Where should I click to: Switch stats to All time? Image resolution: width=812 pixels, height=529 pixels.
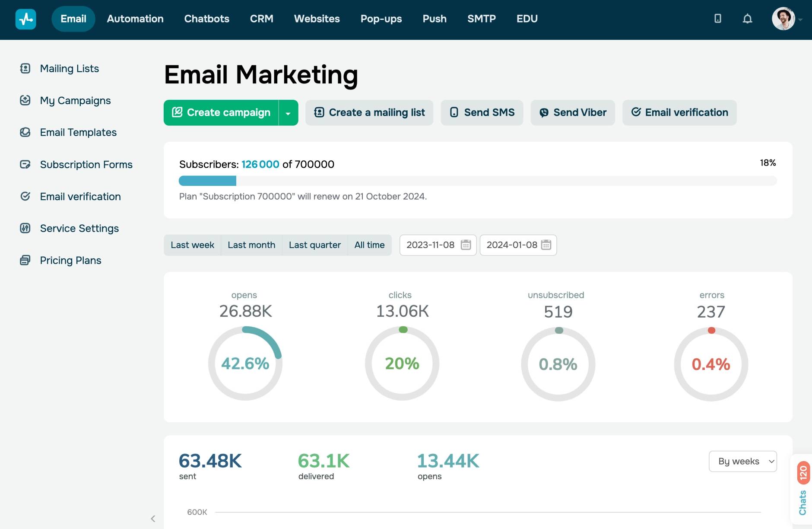click(370, 245)
